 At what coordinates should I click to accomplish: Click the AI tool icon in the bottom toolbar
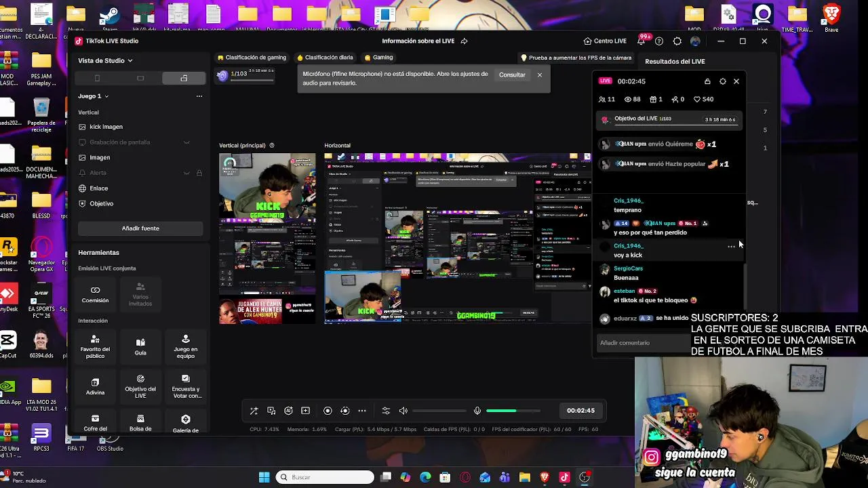pyautogui.click(x=288, y=411)
